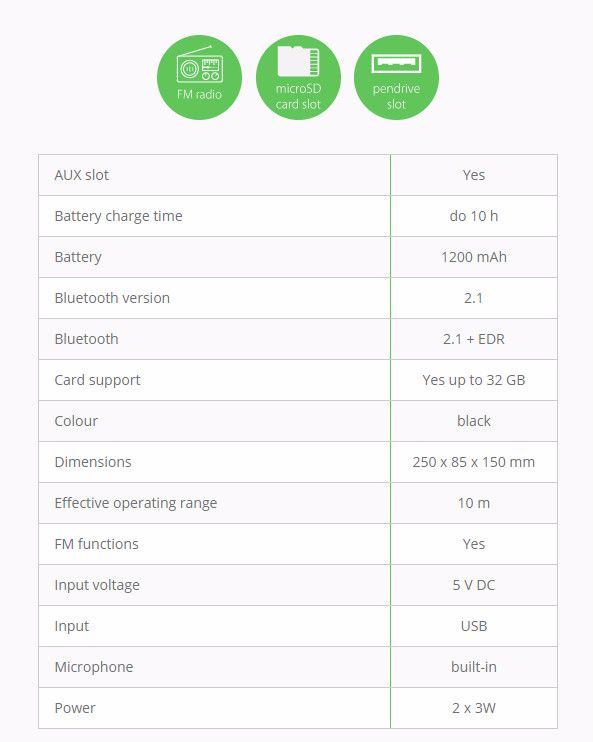Click the Colour row label
Image resolution: width=593 pixels, height=742 pixels.
(x=76, y=421)
